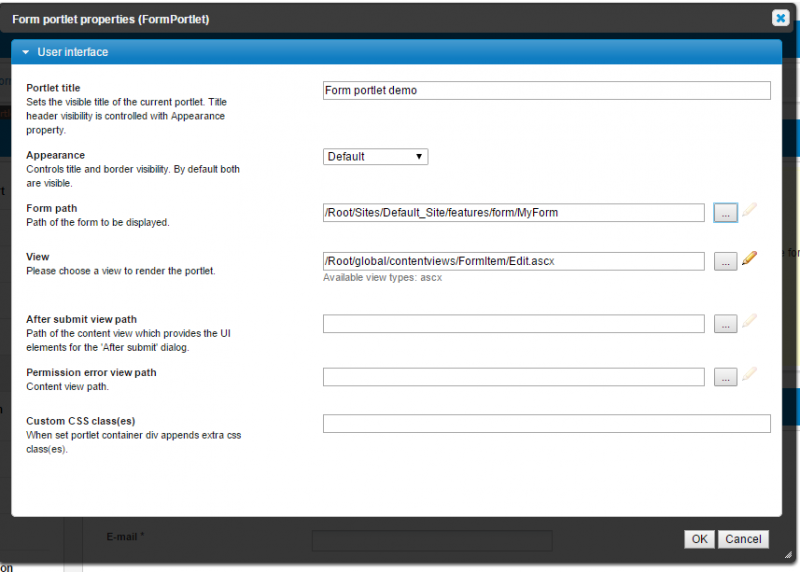
Task: Focus the Portlet title input field
Action: [546, 90]
